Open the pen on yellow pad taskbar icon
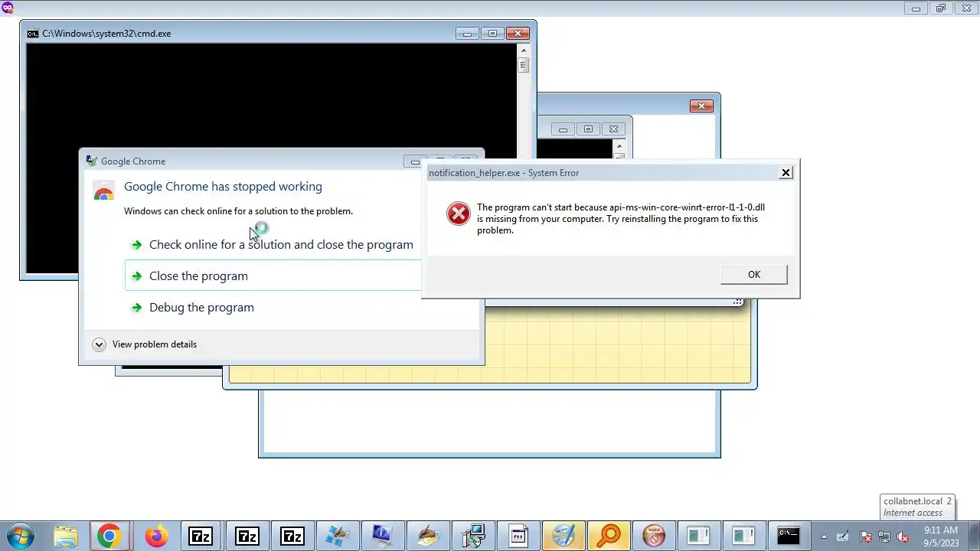This screenshot has width=980, height=551. 427,536
